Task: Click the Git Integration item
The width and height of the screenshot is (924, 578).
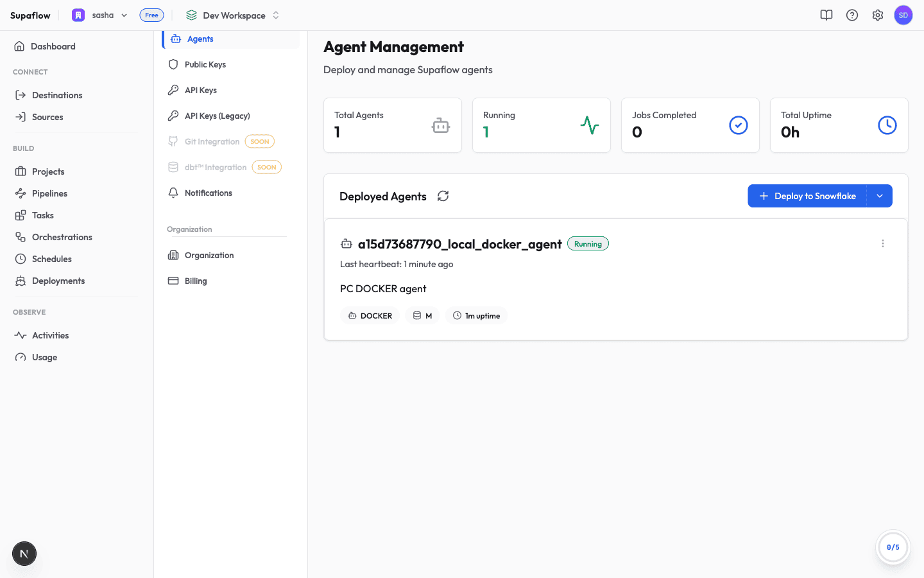Action: tap(212, 141)
